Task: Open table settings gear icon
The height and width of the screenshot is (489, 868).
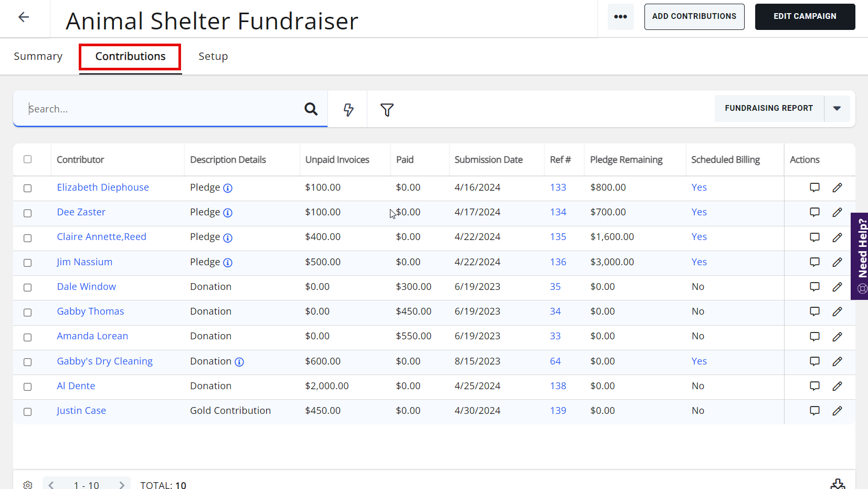Action: [28, 485]
